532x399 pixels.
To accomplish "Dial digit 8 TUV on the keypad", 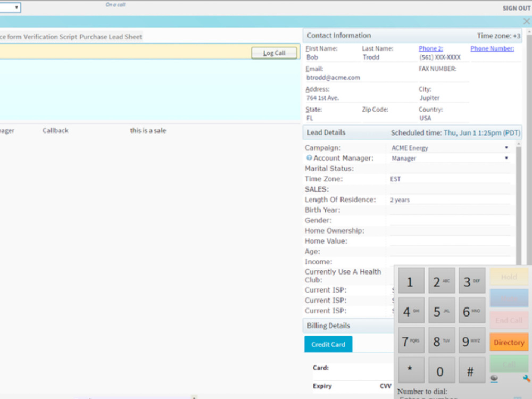I will click(x=442, y=340).
